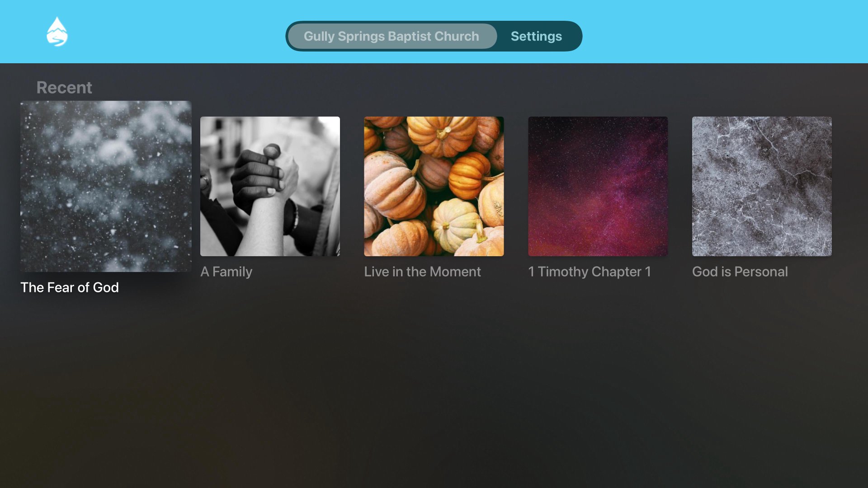868x488 pixels.
Task: Click the God is Personal title
Action: pyautogui.click(x=740, y=272)
